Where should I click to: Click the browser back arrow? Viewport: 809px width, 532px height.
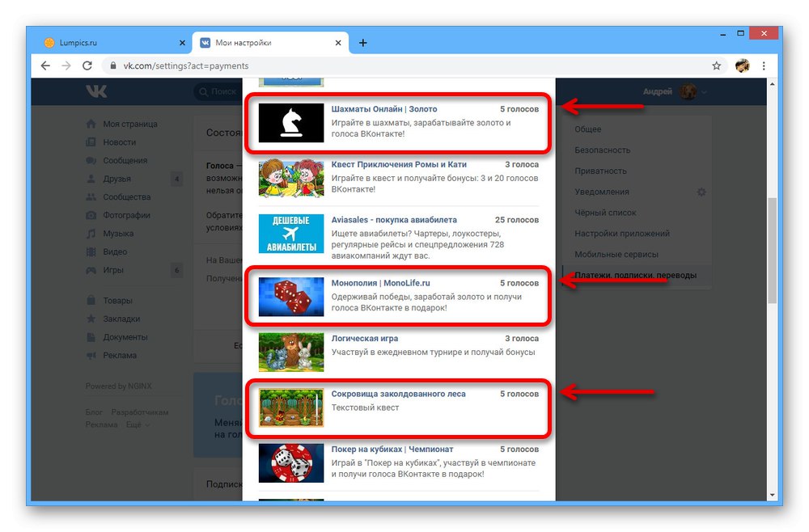point(45,65)
